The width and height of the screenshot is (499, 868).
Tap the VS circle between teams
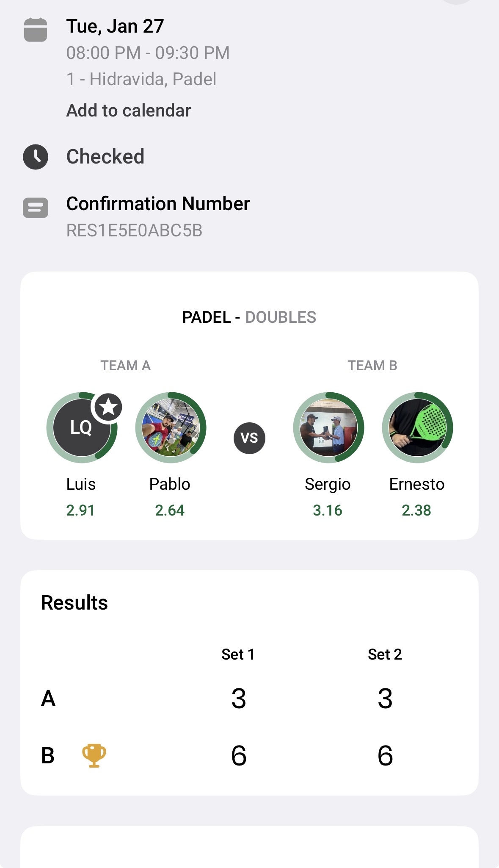point(249,438)
